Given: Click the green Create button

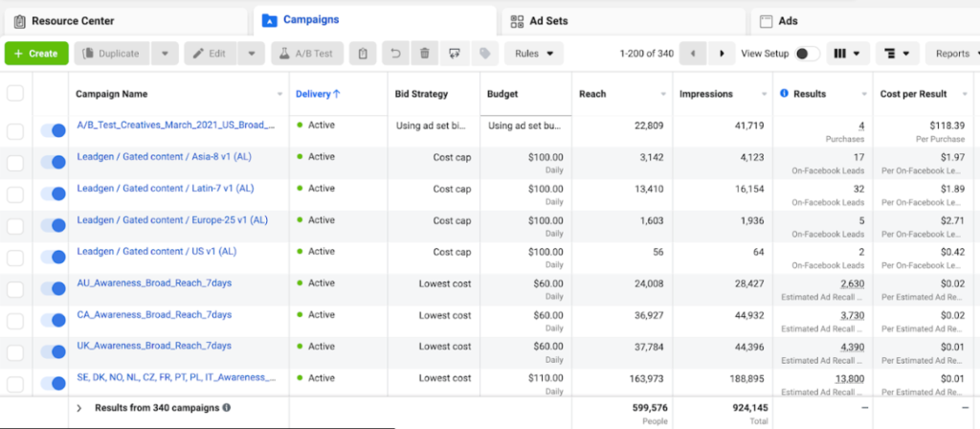Looking at the screenshot, I should (36, 54).
